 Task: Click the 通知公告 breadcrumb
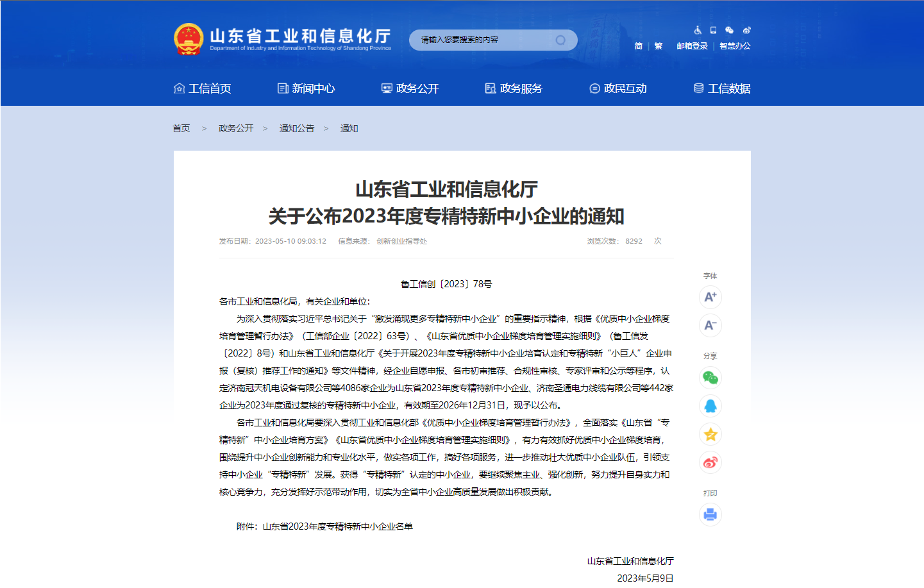(297, 128)
